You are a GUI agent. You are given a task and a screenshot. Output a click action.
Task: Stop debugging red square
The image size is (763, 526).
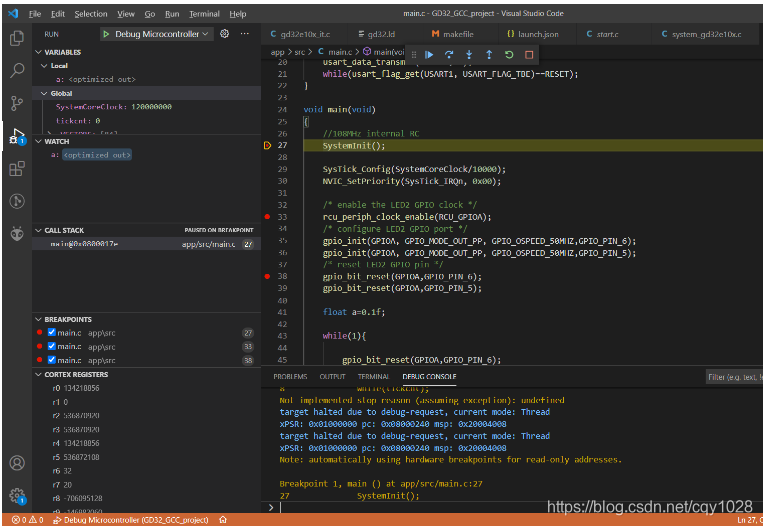click(x=529, y=54)
